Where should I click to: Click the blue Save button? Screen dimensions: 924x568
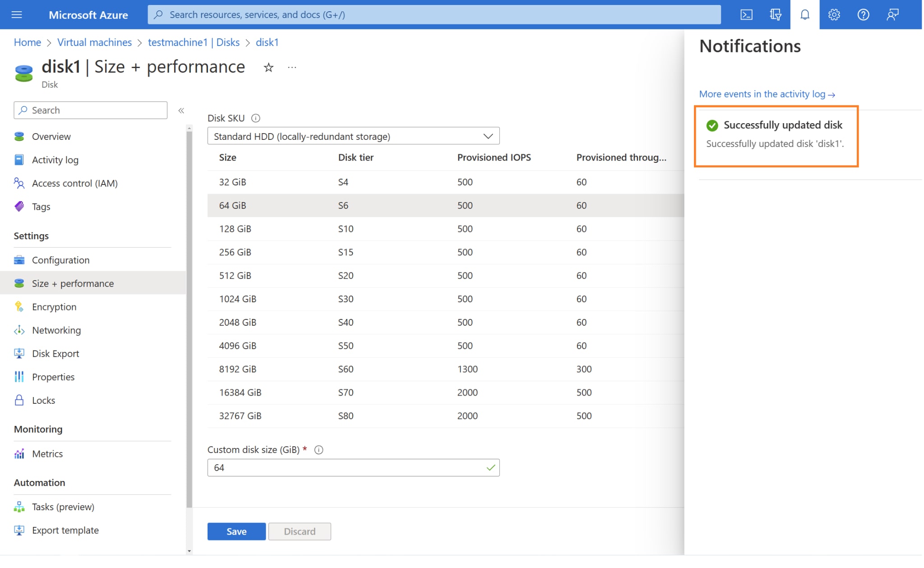coord(236,531)
